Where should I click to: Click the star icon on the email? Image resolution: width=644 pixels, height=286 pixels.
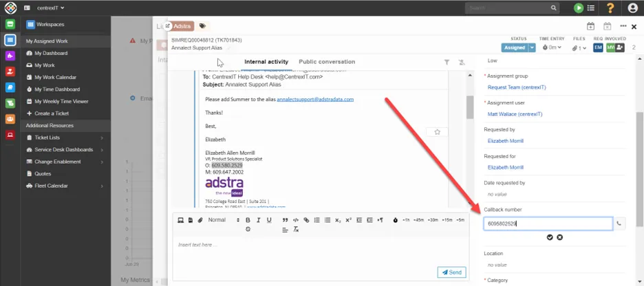437,132
